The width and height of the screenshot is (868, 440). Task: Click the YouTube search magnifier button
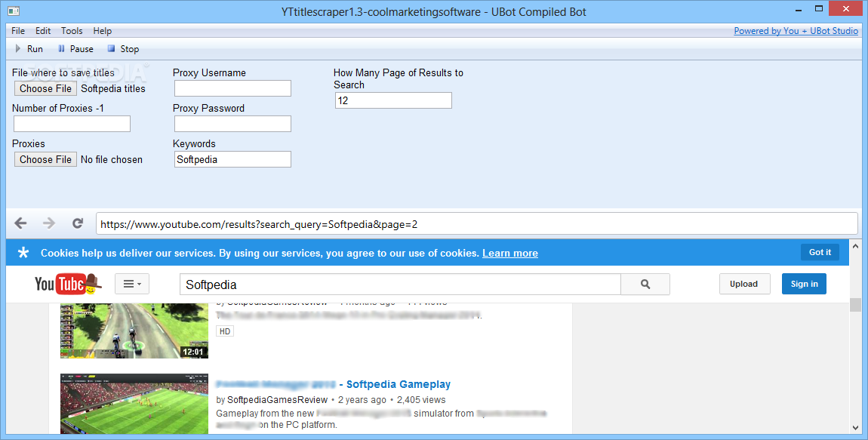click(x=645, y=284)
